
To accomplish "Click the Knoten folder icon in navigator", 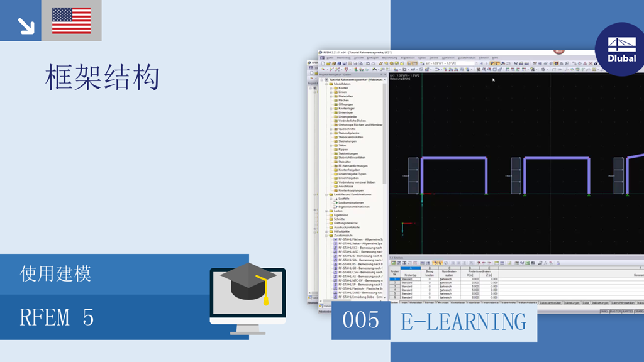I will [x=336, y=88].
